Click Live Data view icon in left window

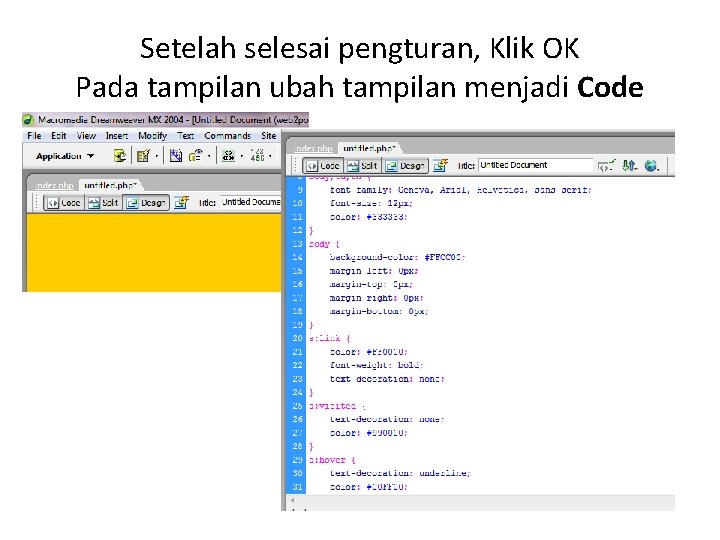[x=181, y=202]
